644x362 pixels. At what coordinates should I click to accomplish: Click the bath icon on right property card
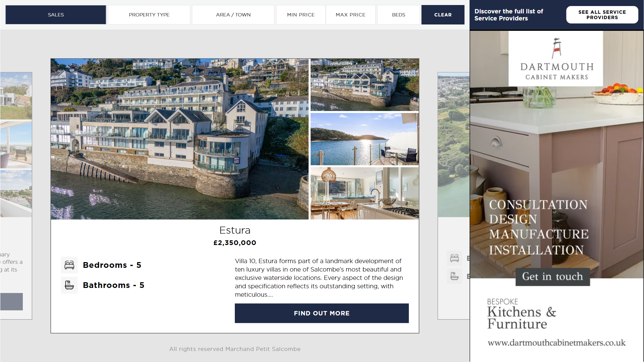(454, 276)
